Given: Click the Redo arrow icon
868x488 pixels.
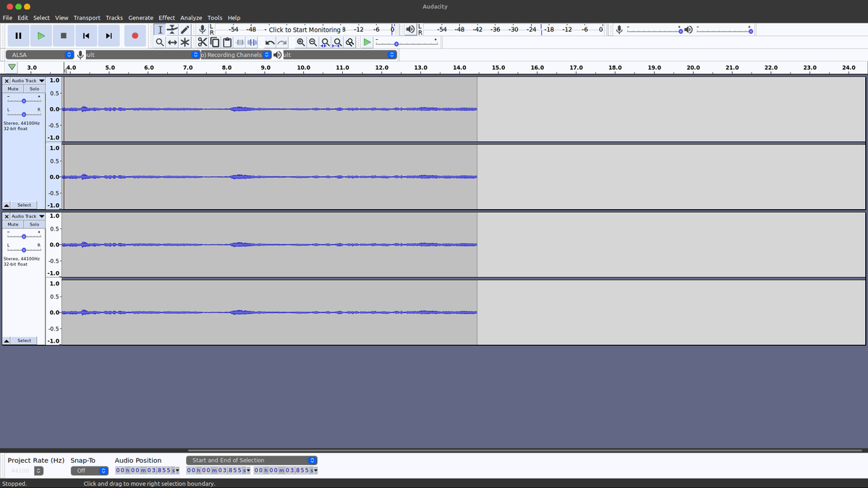Looking at the screenshot, I should pyautogui.click(x=282, y=43).
